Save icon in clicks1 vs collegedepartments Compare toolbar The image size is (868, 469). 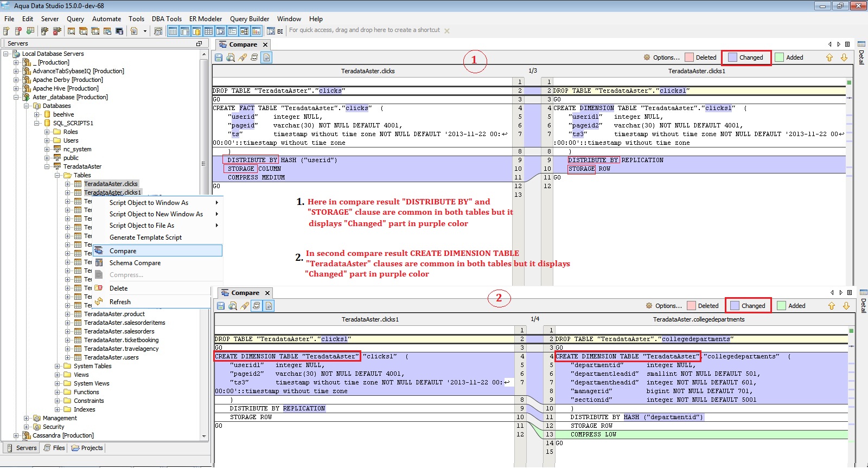pyautogui.click(x=221, y=306)
